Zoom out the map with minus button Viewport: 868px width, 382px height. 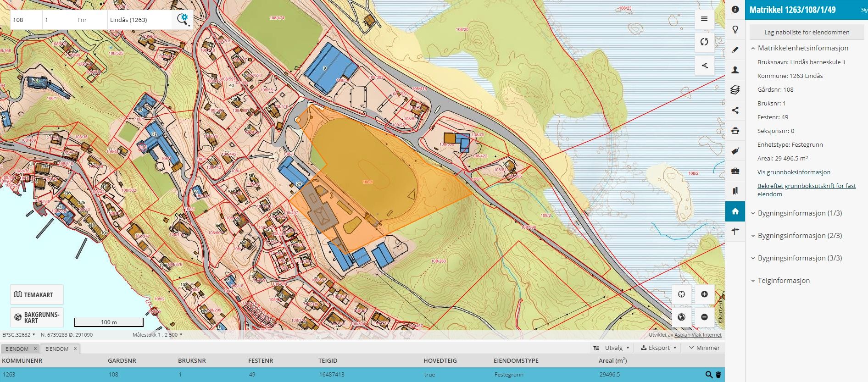pos(704,317)
